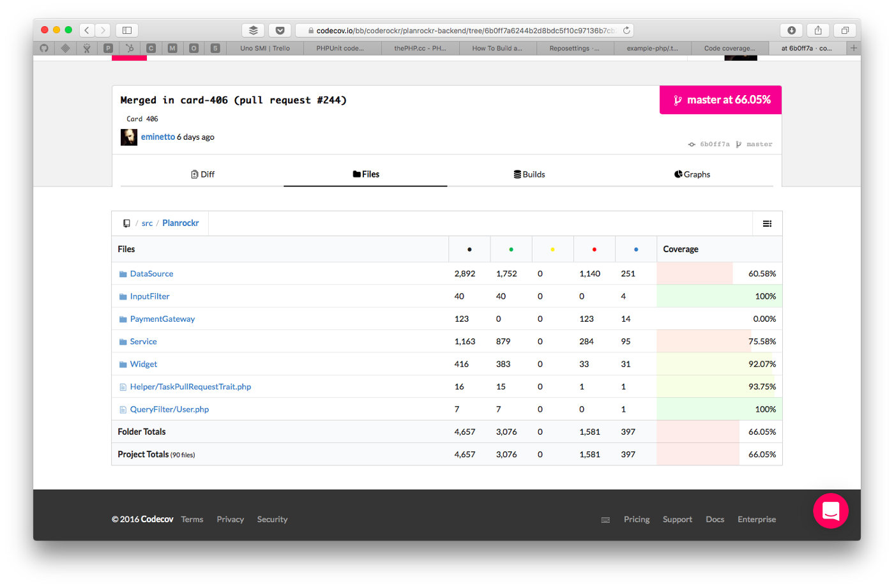Open the footer Enterprise link

(757, 520)
